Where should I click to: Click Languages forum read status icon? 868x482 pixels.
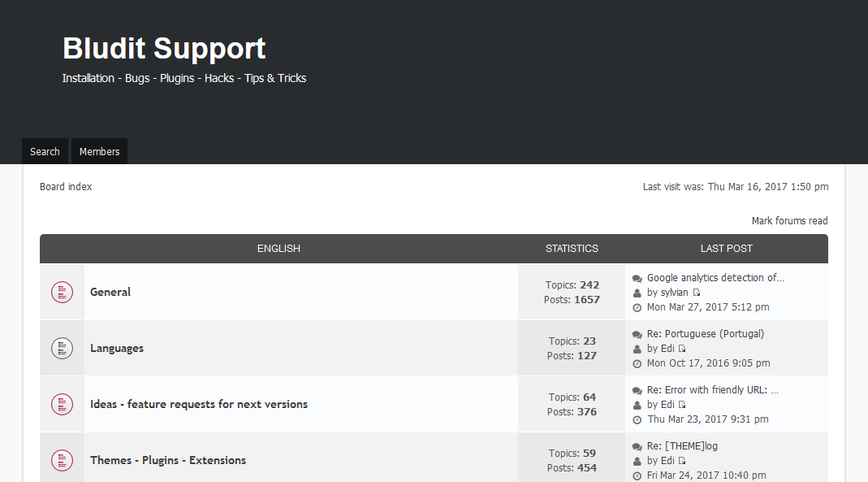pyautogui.click(x=62, y=348)
